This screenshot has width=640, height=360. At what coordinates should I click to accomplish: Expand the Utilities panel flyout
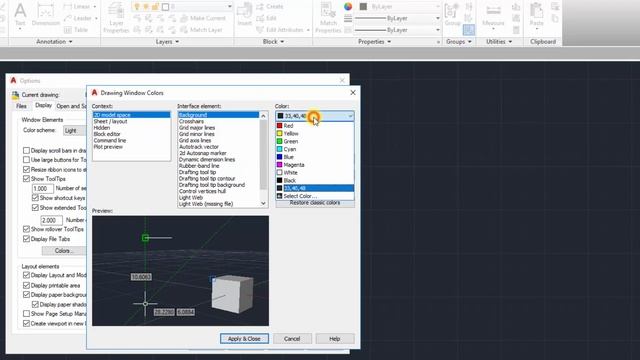pyautogui.click(x=499, y=42)
